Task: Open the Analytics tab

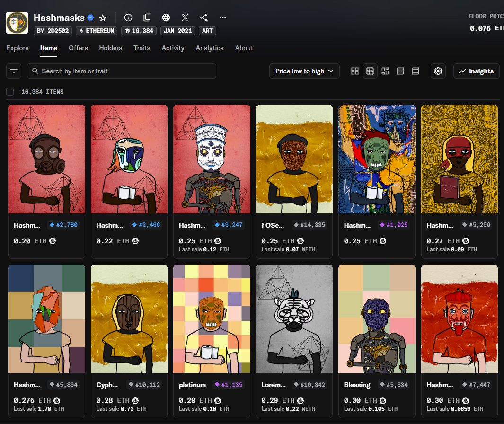Action: click(x=210, y=48)
